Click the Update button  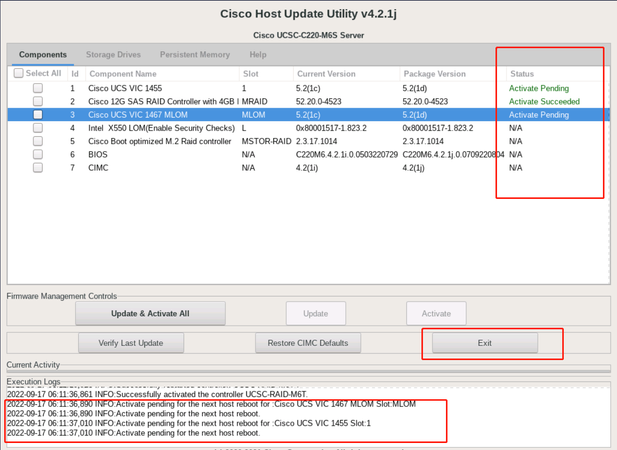click(316, 314)
